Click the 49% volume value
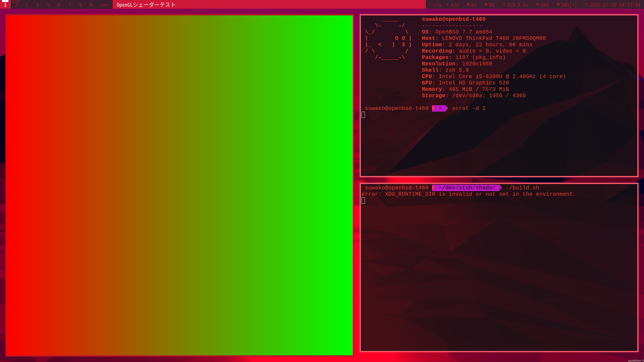Viewport: 644px width, 362px height. click(x=545, y=5)
